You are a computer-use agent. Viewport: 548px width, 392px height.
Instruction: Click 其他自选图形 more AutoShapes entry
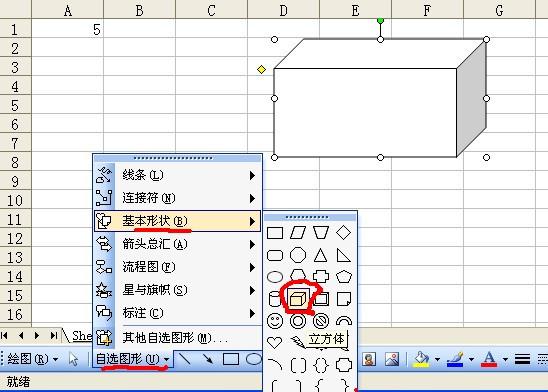[x=178, y=338]
